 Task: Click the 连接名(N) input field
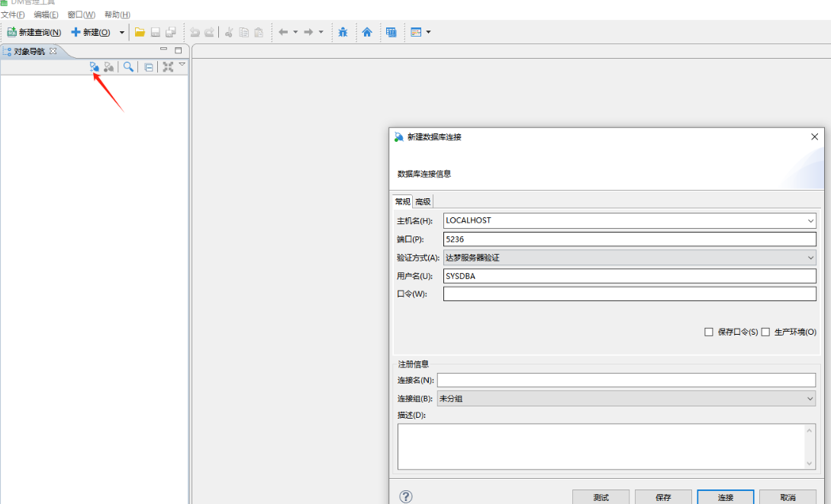(x=626, y=380)
